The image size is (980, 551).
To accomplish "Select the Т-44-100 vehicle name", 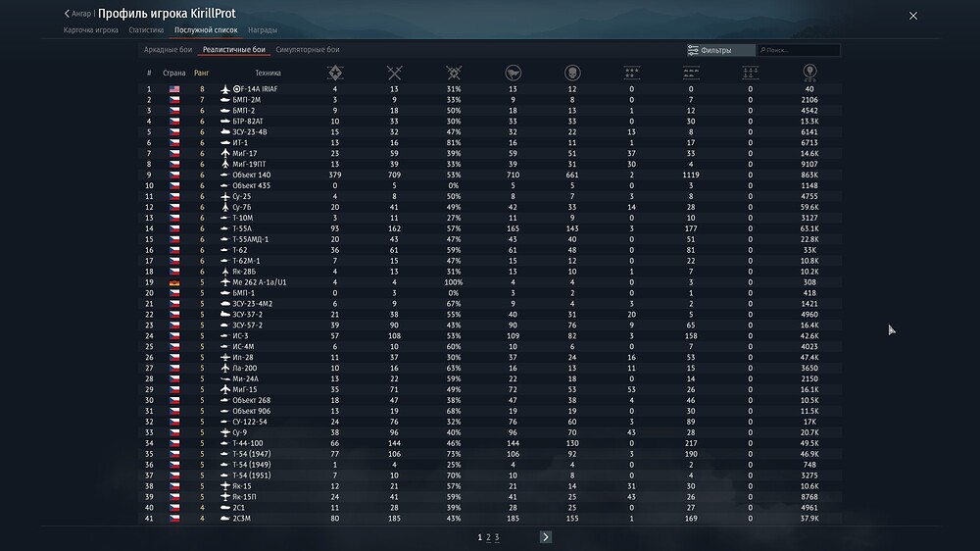I will (248, 443).
